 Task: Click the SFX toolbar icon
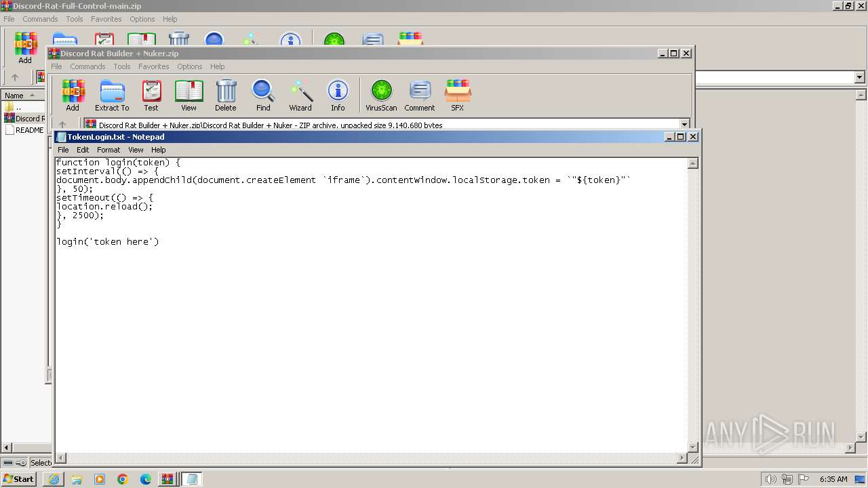click(x=458, y=95)
